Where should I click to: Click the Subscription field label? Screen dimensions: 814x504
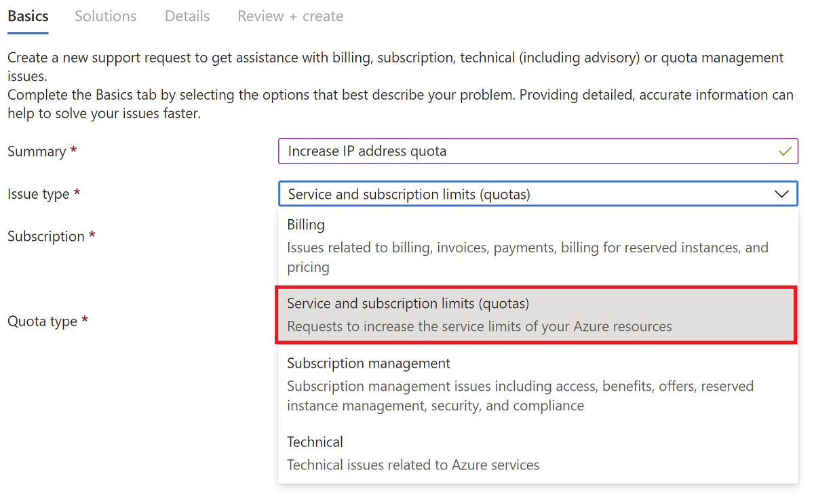pos(46,237)
